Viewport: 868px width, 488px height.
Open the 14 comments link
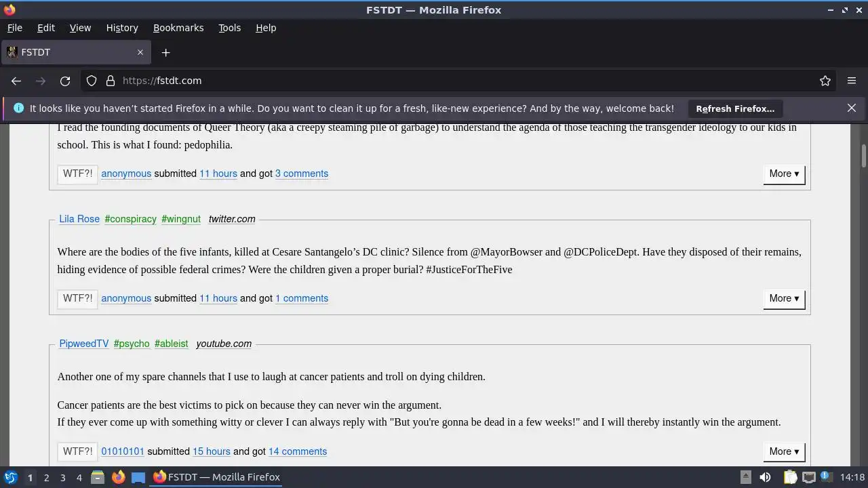pyautogui.click(x=298, y=451)
